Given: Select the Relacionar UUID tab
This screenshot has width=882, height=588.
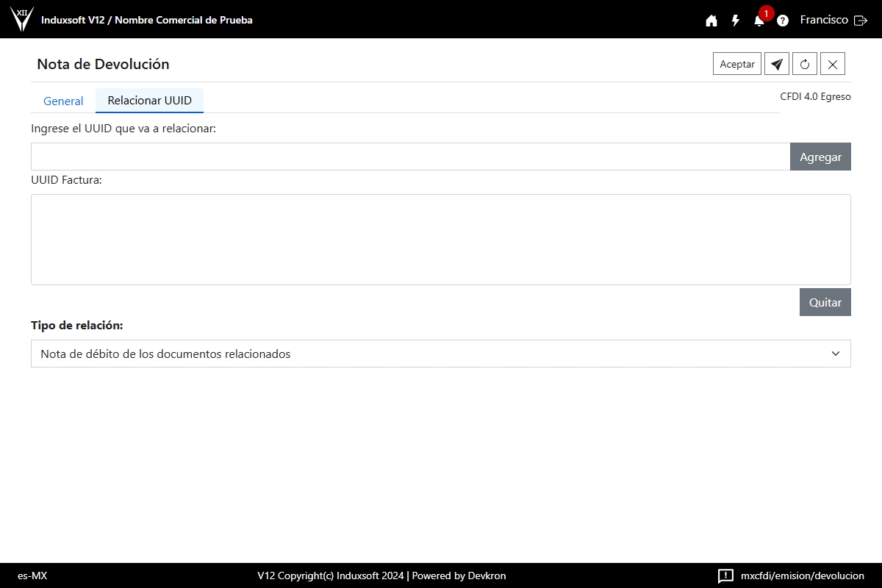Looking at the screenshot, I should point(149,100).
